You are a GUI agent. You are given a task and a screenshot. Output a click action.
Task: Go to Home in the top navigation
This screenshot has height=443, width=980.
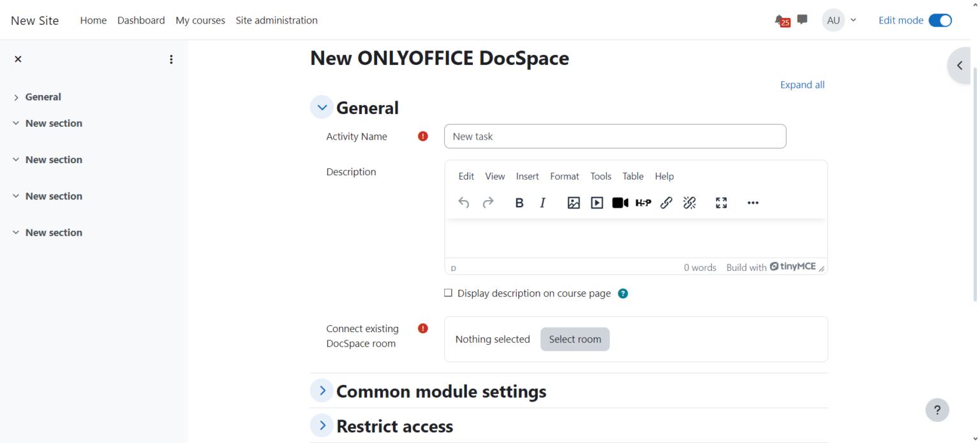[93, 20]
